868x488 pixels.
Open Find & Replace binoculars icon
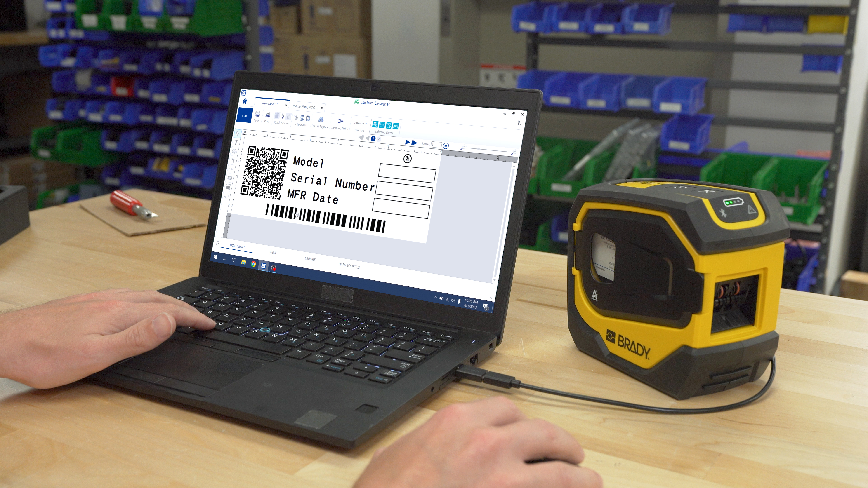[321, 120]
